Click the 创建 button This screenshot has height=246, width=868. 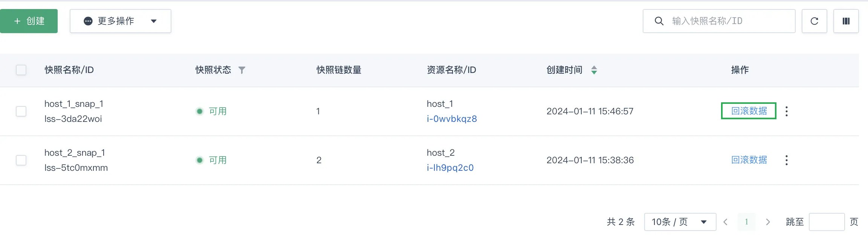tap(29, 21)
